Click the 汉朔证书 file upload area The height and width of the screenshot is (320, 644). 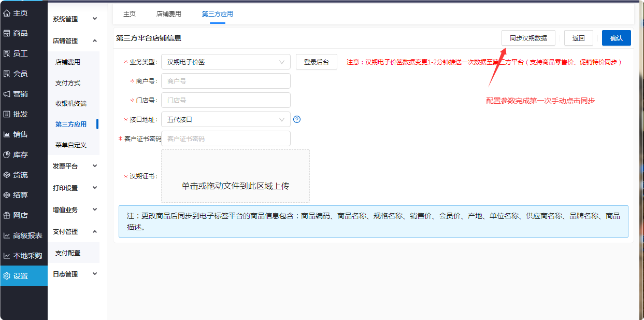coord(235,176)
